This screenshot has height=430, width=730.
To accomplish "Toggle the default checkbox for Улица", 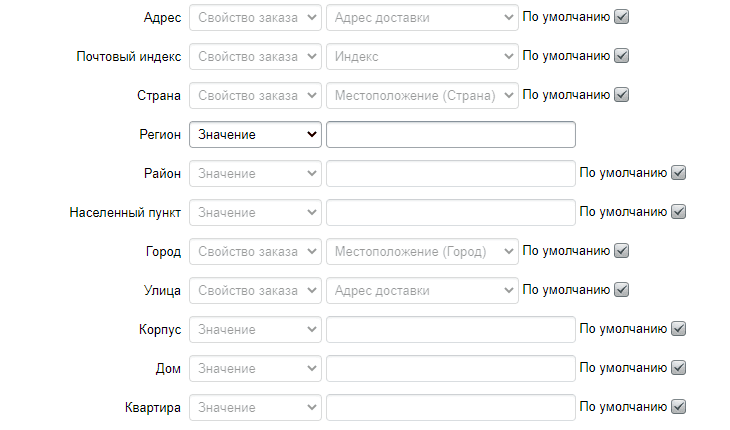I will 622,290.
